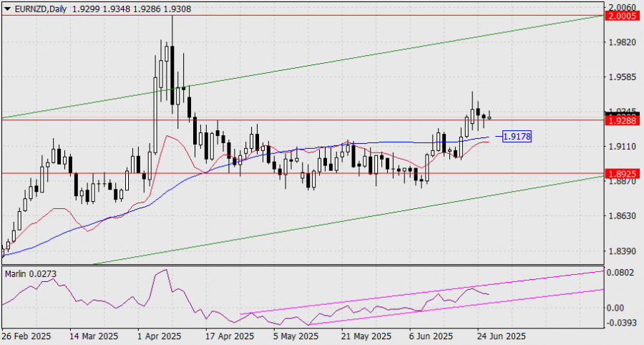Click the Marlin 0.0273 indicator label
This screenshot has width=644, height=345.
tap(31, 274)
